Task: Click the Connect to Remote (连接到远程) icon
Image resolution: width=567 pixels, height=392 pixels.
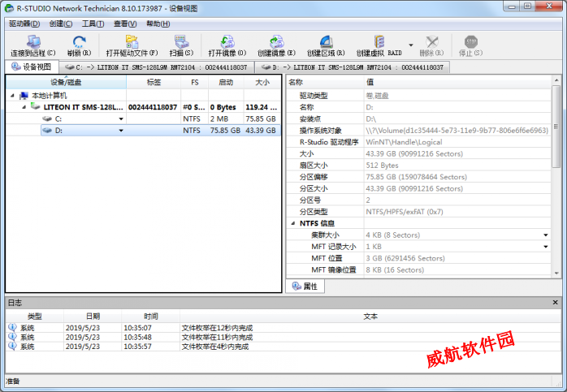Action: tap(32, 42)
